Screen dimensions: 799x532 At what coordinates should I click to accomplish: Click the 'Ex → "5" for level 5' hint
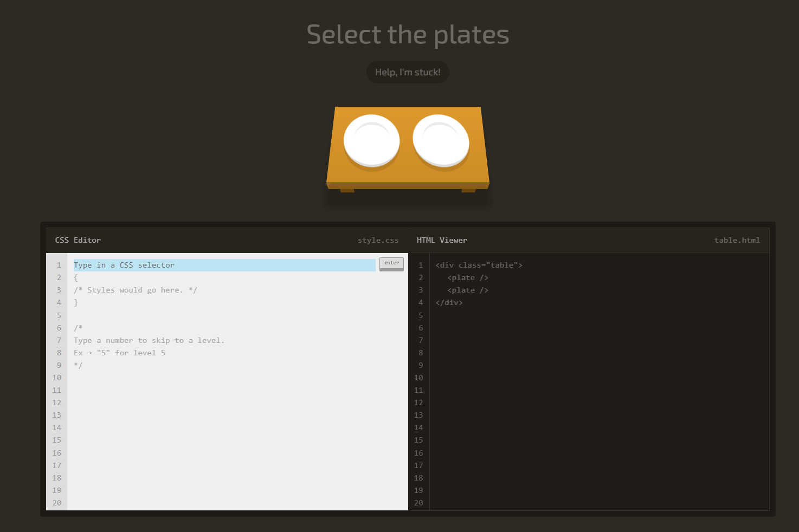(120, 353)
